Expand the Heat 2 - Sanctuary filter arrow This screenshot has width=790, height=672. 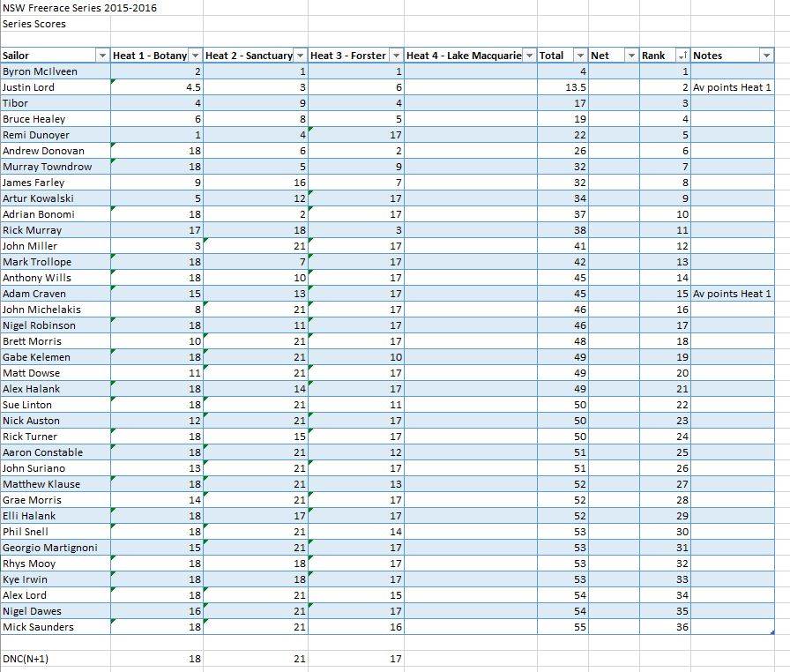(x=301, y=56)
